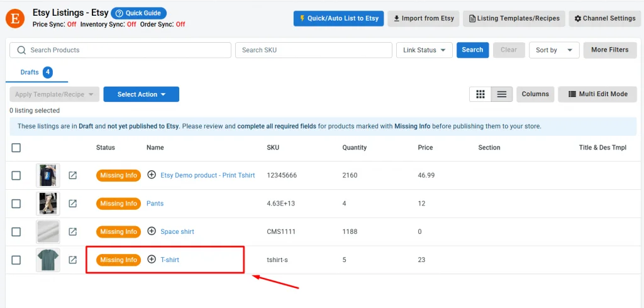
Task: Click the Name column header
Action: tap(155, 148)
